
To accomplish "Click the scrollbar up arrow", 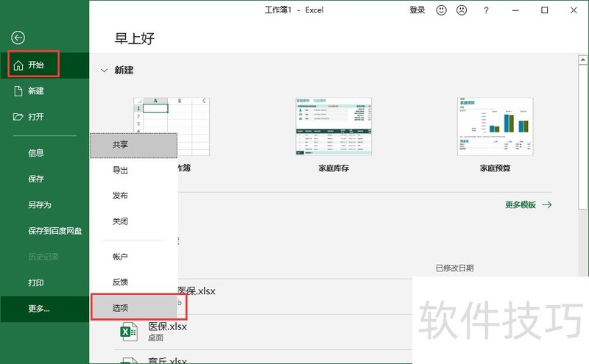I will (x=582, y=60).
